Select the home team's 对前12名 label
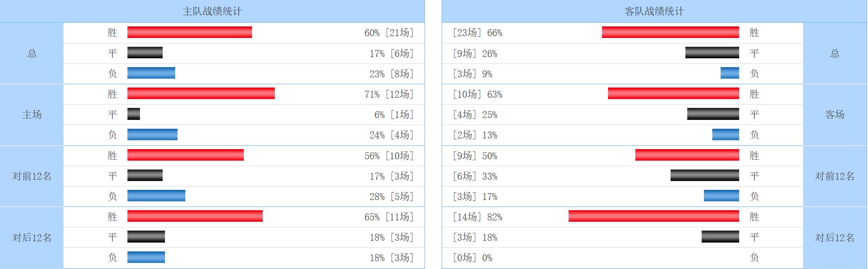 point(32,176)
